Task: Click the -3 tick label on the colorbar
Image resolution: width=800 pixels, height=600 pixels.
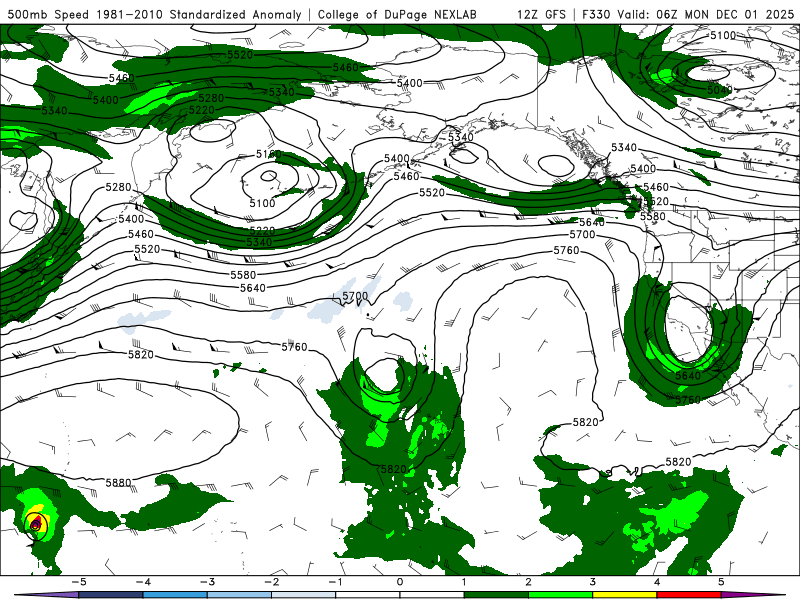Action: tap(207, 582)
